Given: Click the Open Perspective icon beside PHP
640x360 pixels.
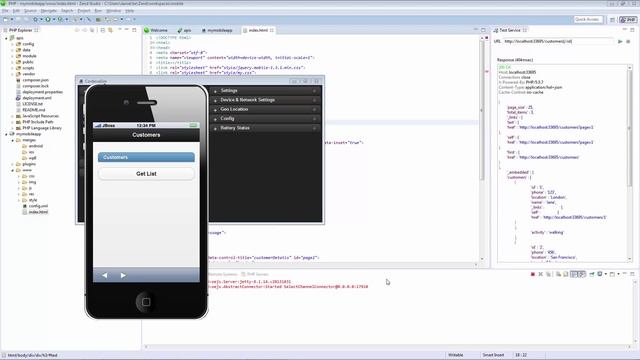Looking at the screenshot, I should pyautogui.click(x=613, y=20).
